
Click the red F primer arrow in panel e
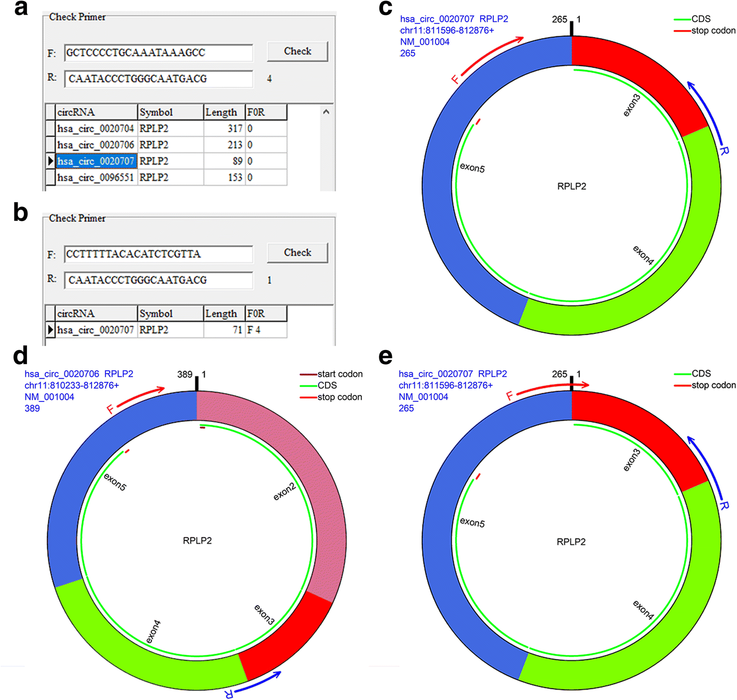tap(552, 388)
